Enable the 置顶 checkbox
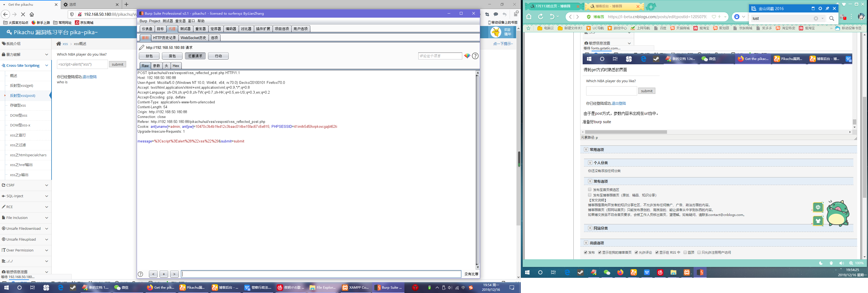 point(685,252)
